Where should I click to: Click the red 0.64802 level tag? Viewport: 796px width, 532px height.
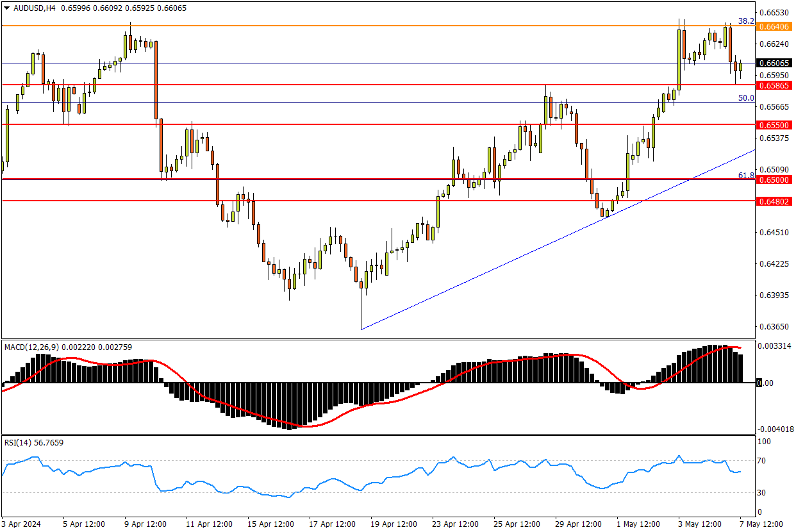point(775,201)
